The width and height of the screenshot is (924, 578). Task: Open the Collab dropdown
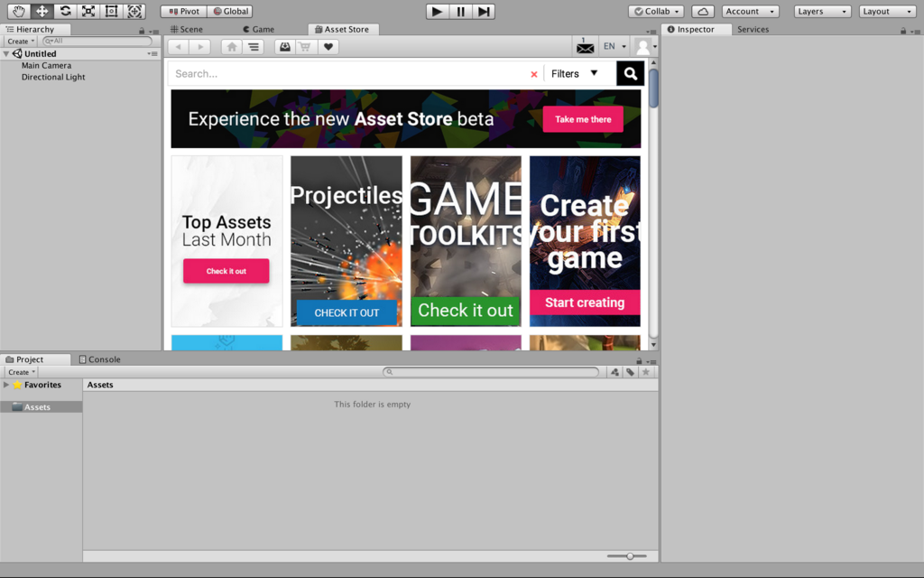click(657, 11)
